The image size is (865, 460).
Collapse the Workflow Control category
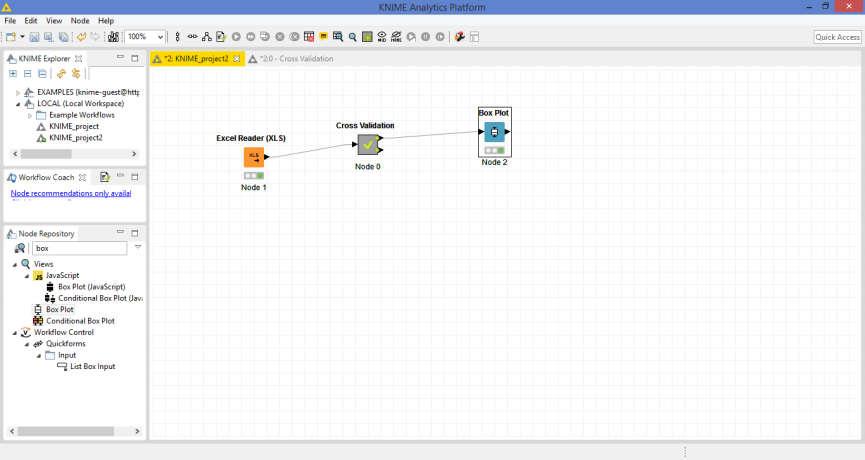(x=15, y=333)
